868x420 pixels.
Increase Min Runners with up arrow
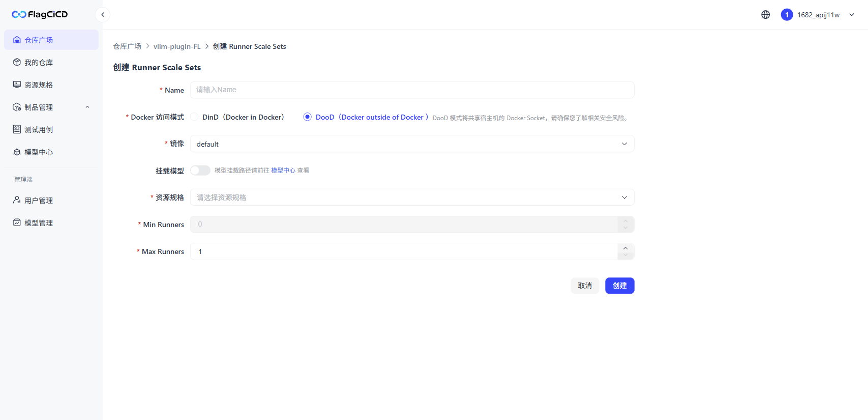point(625,220)
